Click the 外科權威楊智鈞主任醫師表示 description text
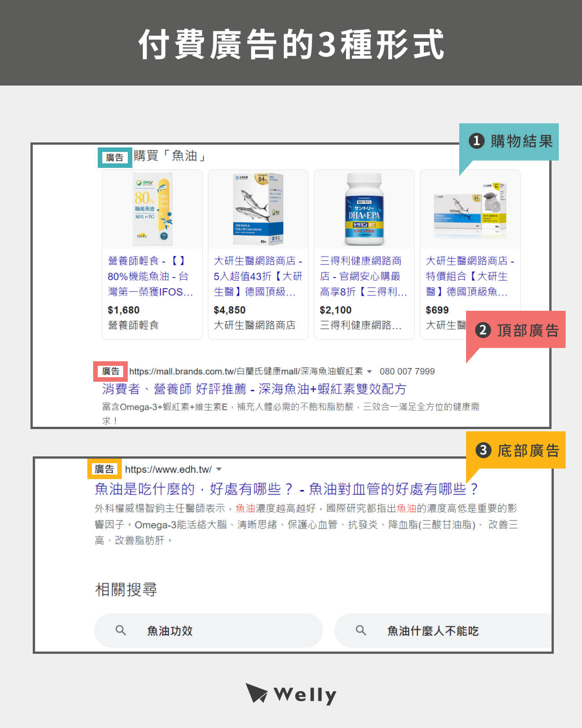This screenshot has height=728, width=582. pos(306,524)
